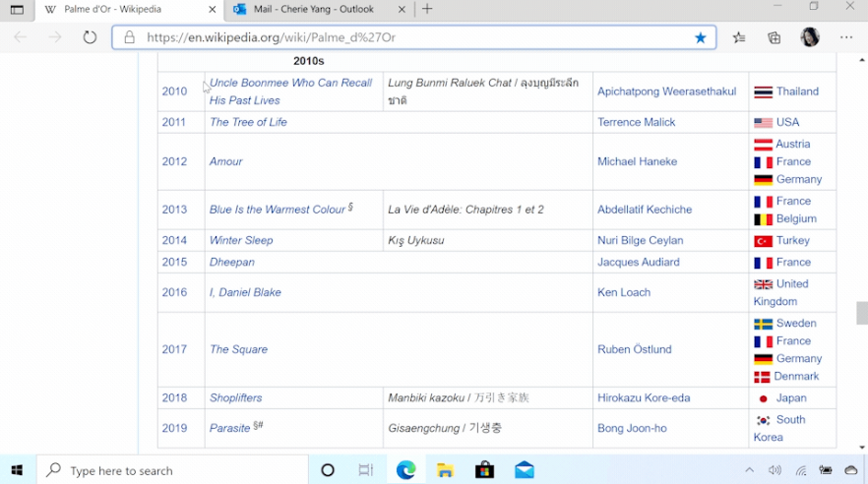Click the vertical page scrollbar thumb
The width and height of the screenshot is (868, 484).
coord(861,313)
